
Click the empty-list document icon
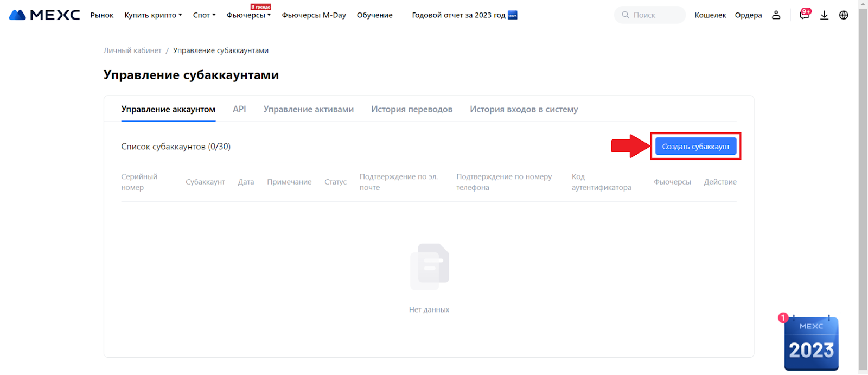tap(429, 266)
